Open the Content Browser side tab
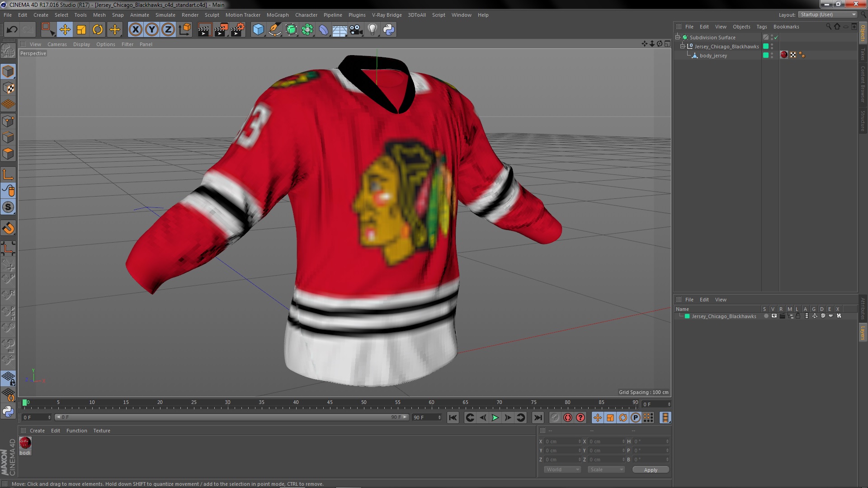The image size is (868, 488). click(x=863, y=84)
